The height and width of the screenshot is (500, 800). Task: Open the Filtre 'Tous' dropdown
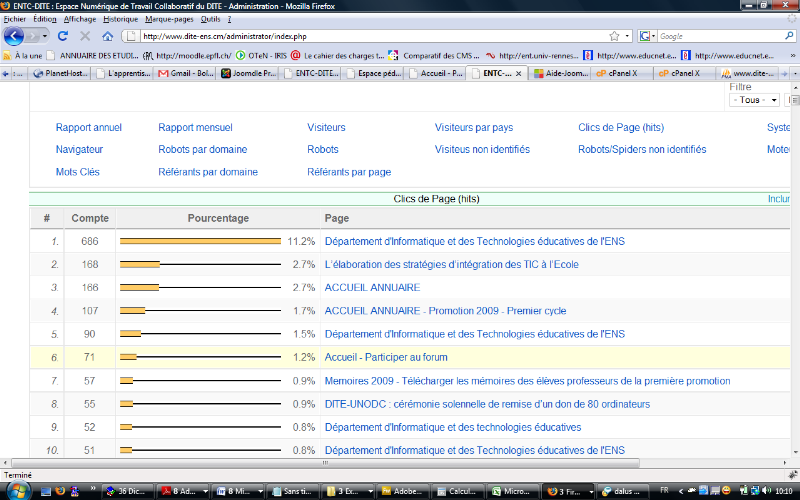tap(756, 100)
